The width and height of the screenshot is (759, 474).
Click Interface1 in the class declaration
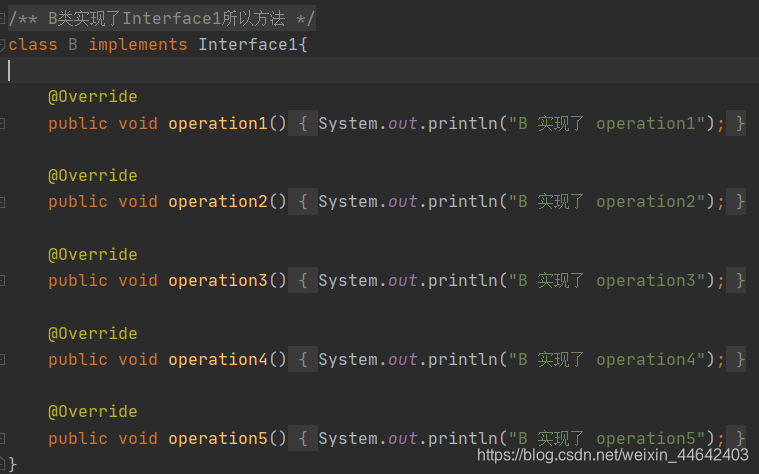pyautogui.click(x=248, y=45)
